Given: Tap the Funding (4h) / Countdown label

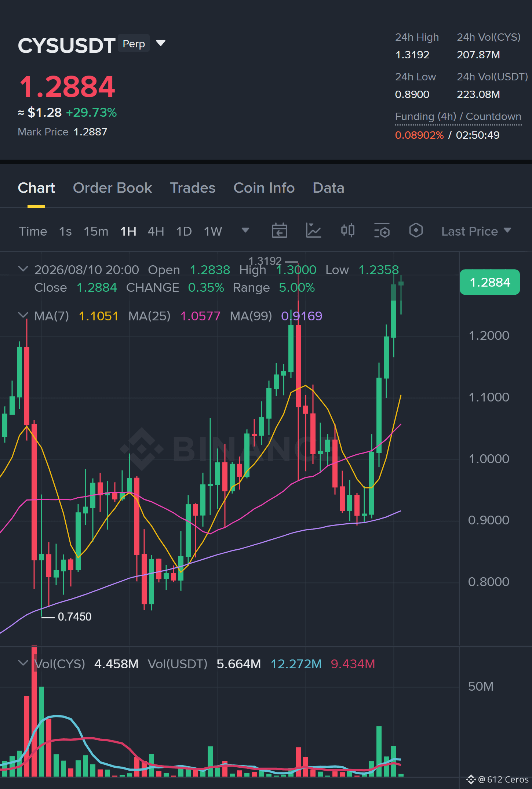Looking at the screenshot, I should tap(458, 116).
